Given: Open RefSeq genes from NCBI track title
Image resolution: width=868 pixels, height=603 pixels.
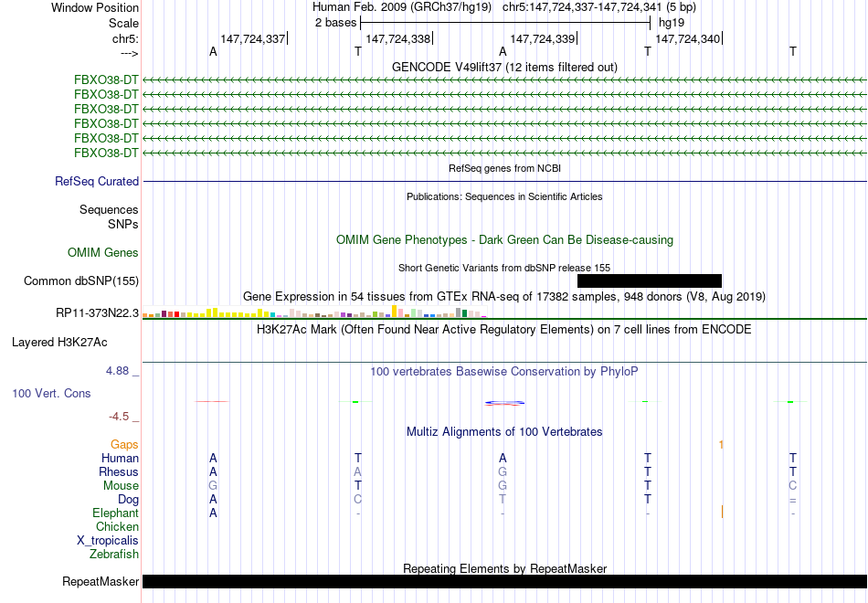Looking at the screenshot, I should tap(504, 168).
